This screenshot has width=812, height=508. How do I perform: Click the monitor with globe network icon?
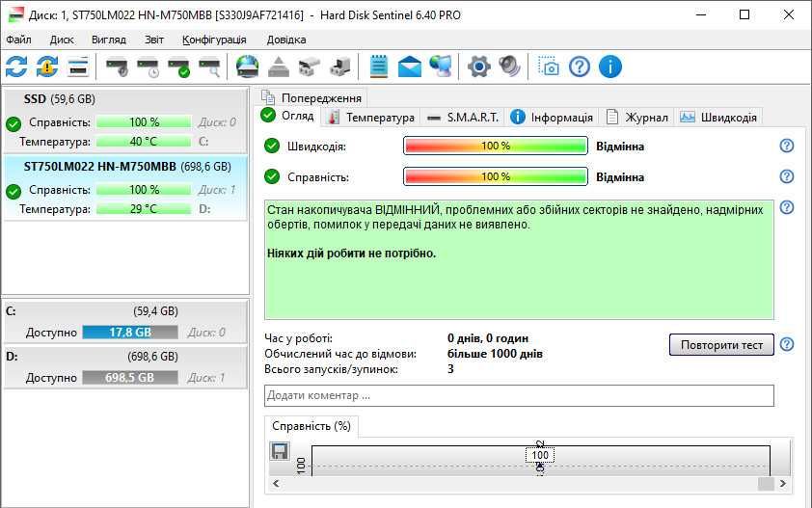441,67
